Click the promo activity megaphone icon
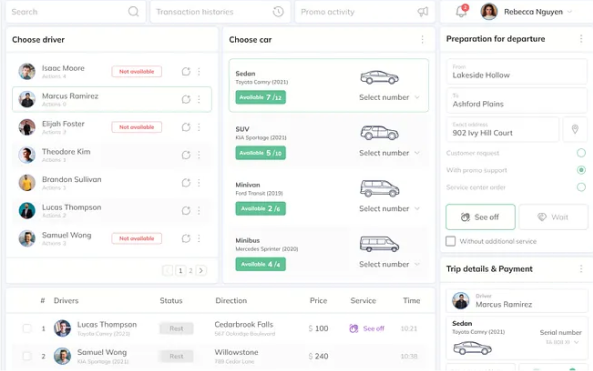 tap(422, 12)
